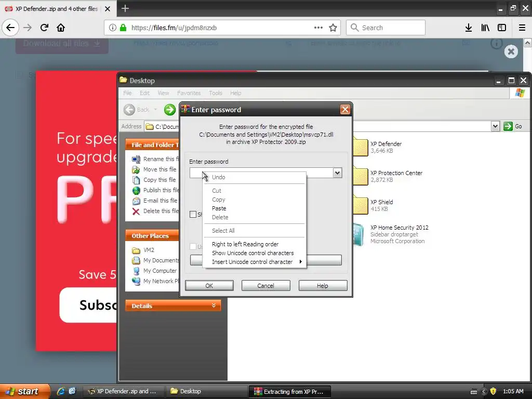Go to Firefox home page
532x399 pixels.
[x=61, y=28]
